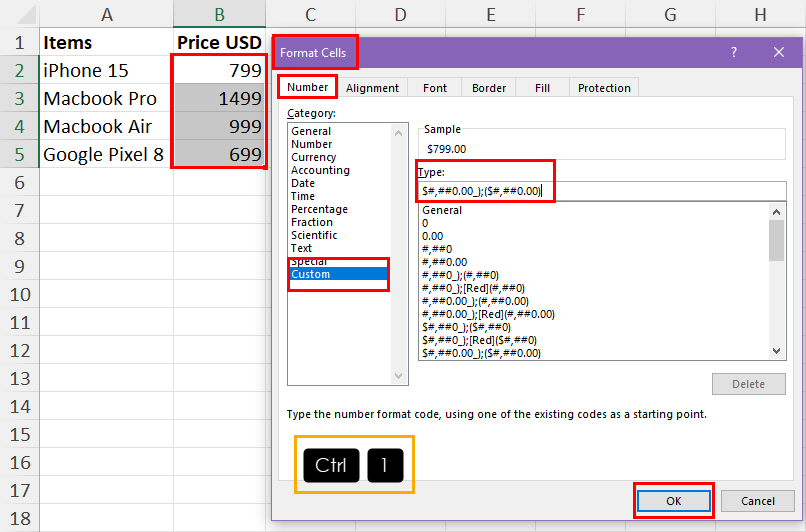Choose the Accounting category

click(320, 170)
